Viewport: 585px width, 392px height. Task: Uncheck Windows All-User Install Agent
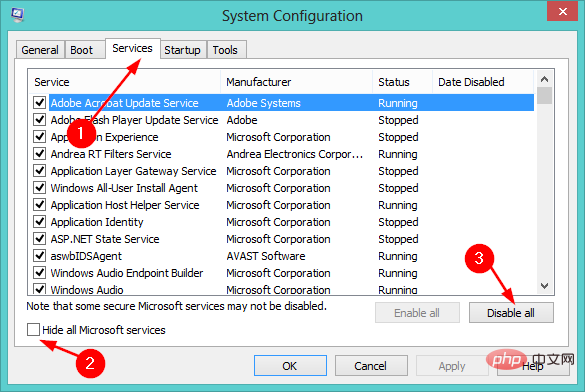(40, 188)
